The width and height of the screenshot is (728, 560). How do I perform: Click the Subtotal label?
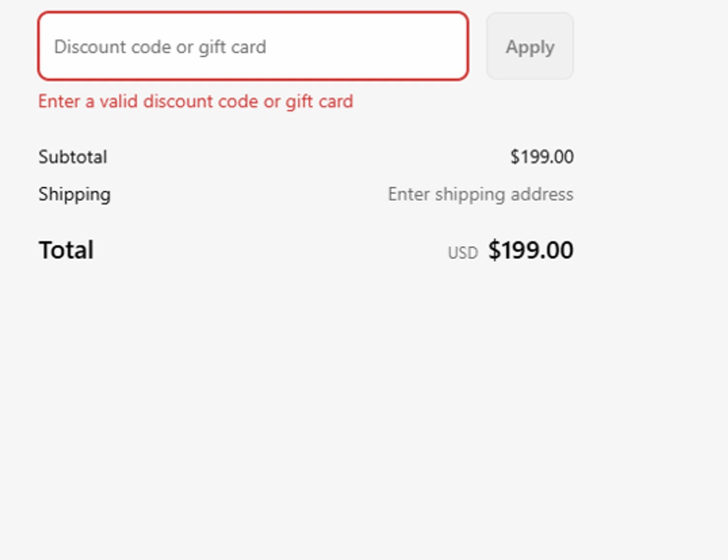click(73, 157)
